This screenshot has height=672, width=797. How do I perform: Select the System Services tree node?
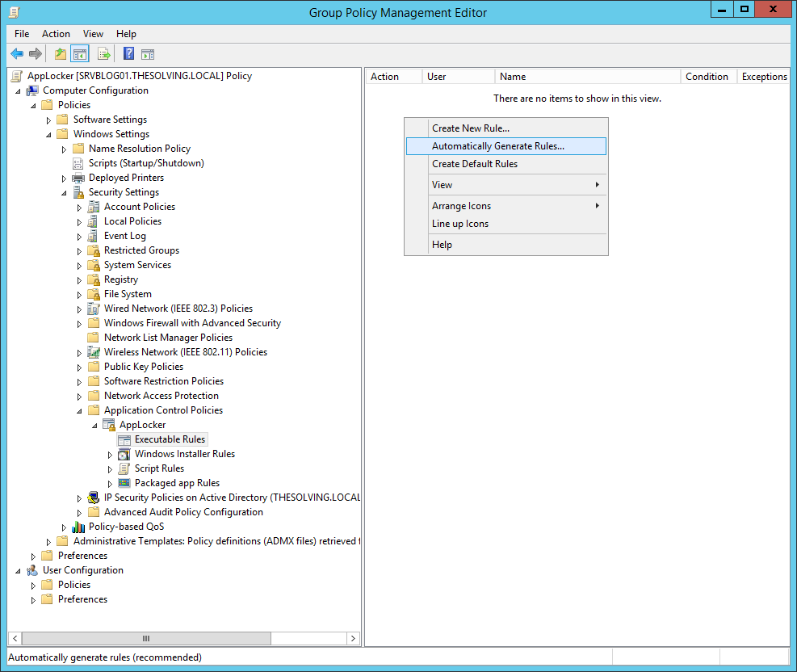(x=137, y=265)
